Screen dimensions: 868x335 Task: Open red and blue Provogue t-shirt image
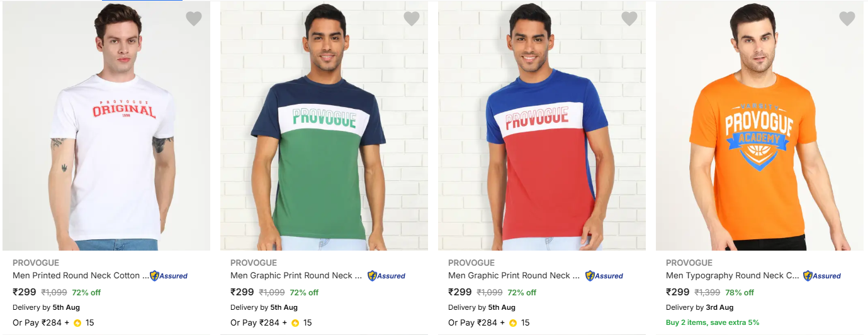click(x=542, y=126)
